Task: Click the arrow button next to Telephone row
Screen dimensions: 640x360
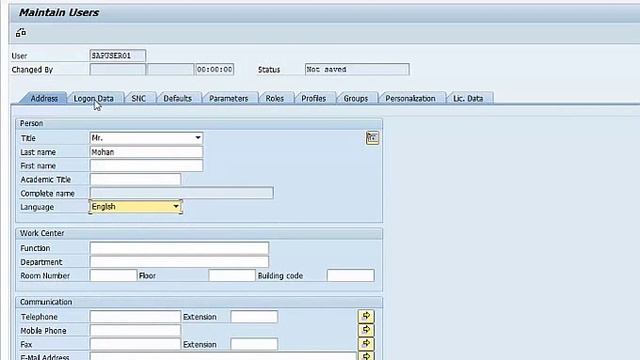Action: click(366, 316)
